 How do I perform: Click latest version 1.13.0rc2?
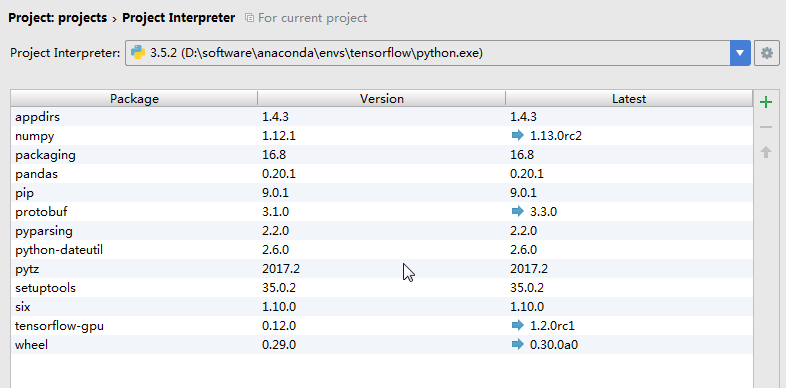555,136
